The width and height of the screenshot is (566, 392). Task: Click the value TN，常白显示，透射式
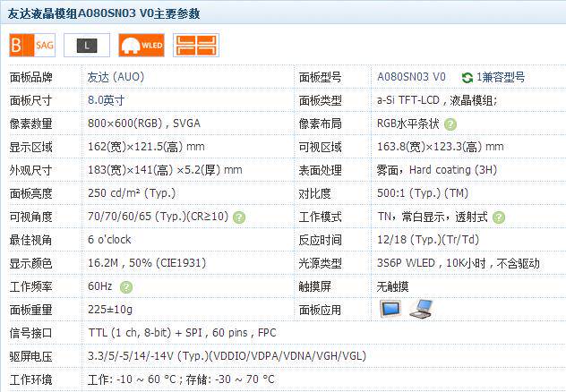coord(433,217)
